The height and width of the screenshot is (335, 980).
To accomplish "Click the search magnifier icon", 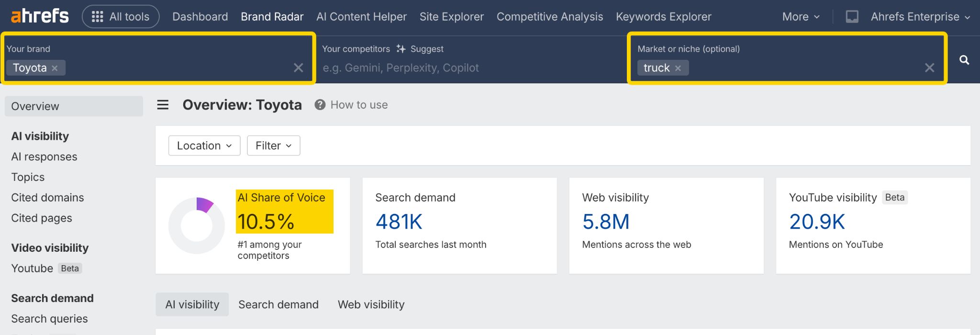I will 964,60.
